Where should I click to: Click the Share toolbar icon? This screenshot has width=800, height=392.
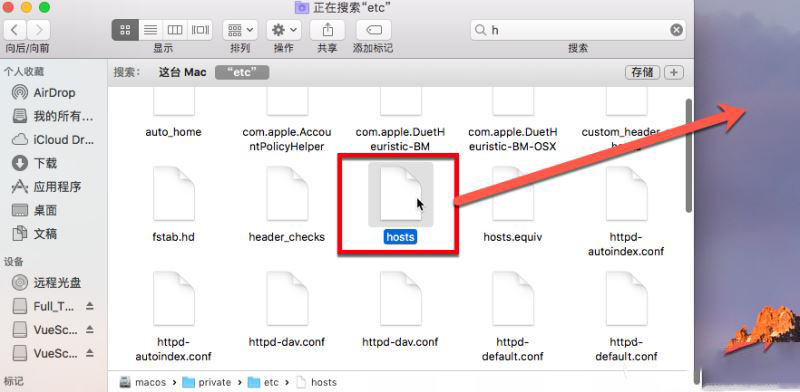[x=327, y=30]
